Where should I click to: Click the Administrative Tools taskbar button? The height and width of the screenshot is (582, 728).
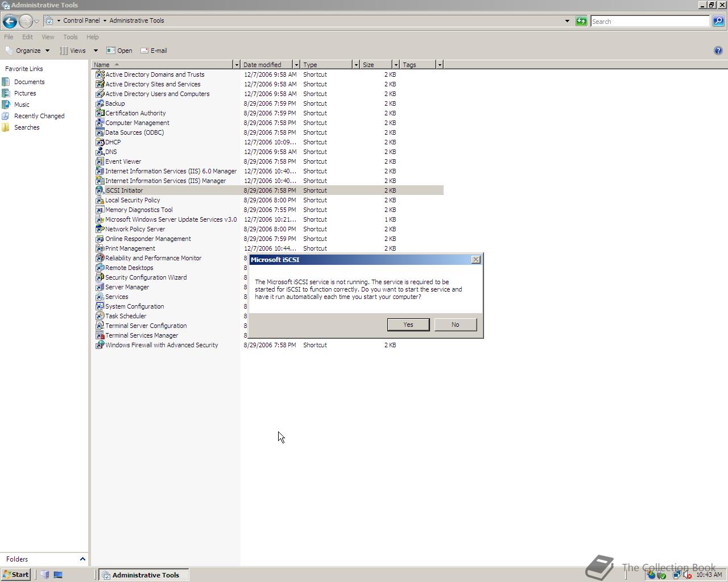click(x=144, y=575)
